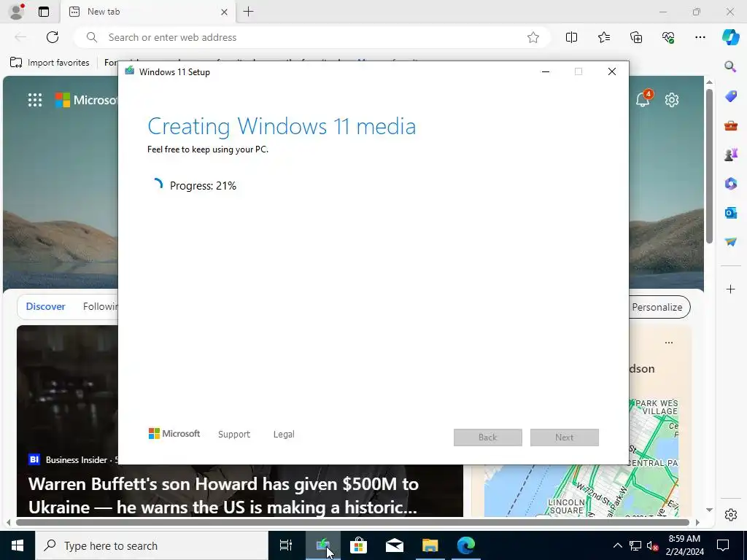Open Task View on taskbar
The image size is (747, 560).
[x=286, y=545]
